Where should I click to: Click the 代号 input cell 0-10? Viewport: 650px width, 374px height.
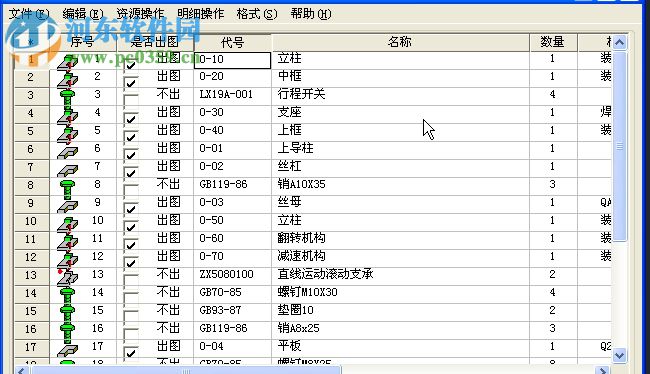pyautogui.click(x=232, y=60)
